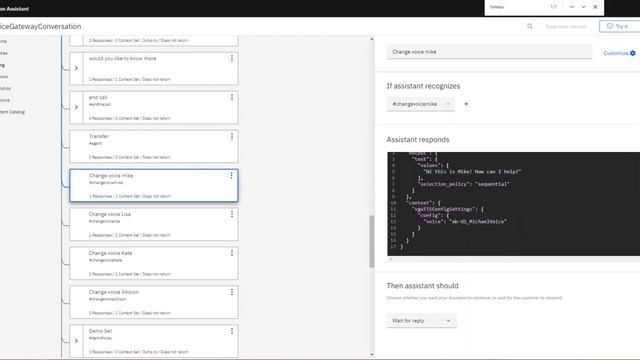Click inside the JSON response code editor
The width and height of the screenshot is (640, 360).
point(513,204)
